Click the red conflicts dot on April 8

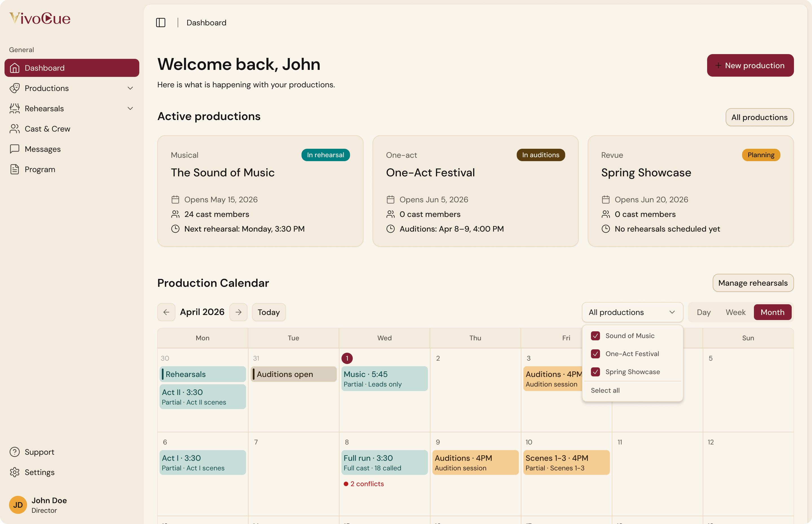[346, 484]
